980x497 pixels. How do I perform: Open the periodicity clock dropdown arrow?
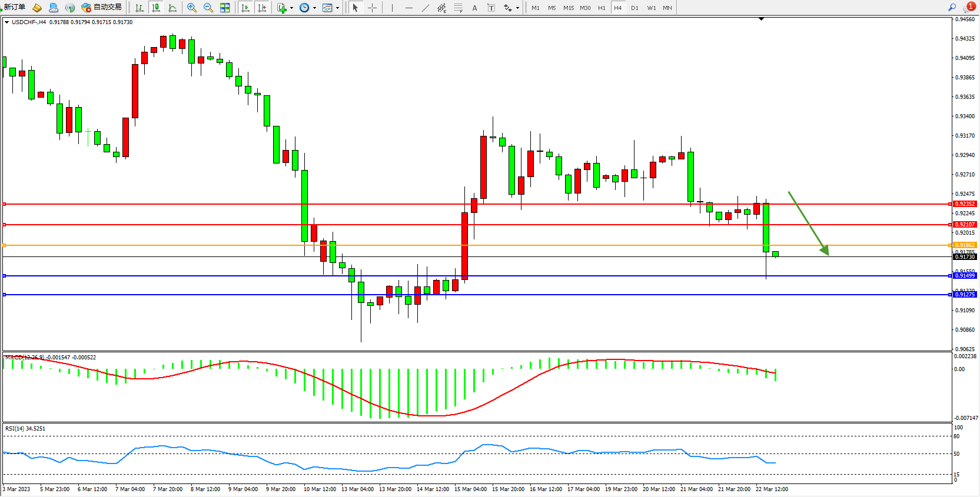tap(315, 8)
